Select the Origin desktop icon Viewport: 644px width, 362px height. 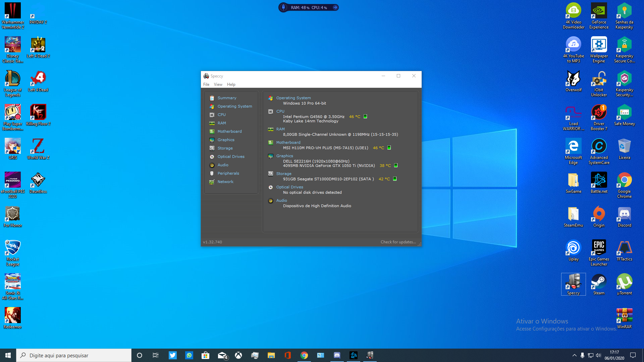click(x=599, y=217)
